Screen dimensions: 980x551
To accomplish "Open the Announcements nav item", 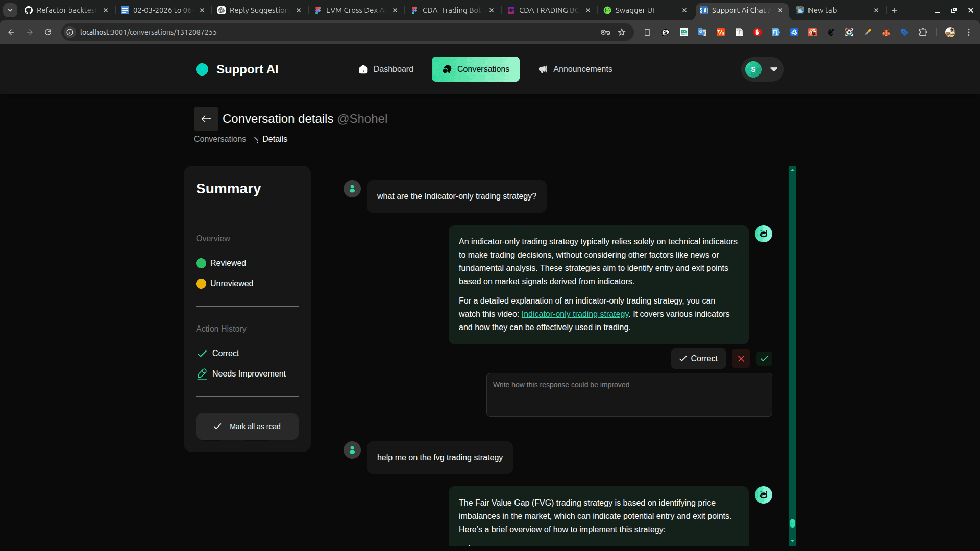I will point(575,69).
